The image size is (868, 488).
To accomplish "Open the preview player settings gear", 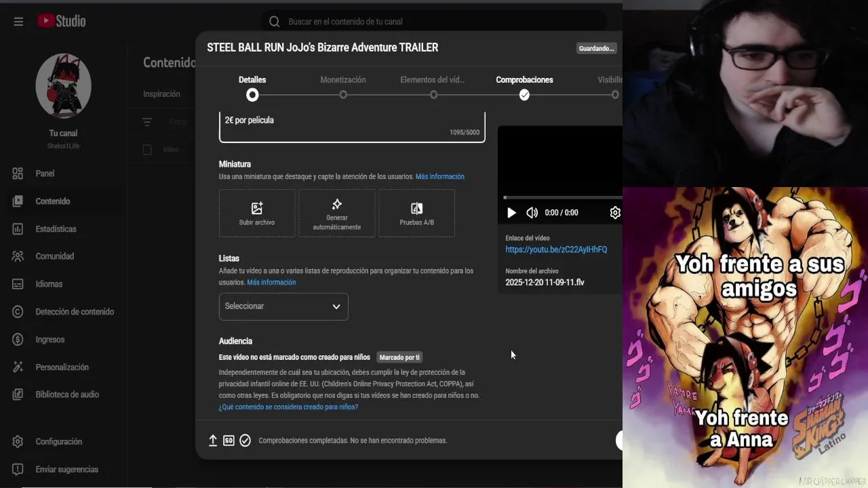I will tap(615, 213).
